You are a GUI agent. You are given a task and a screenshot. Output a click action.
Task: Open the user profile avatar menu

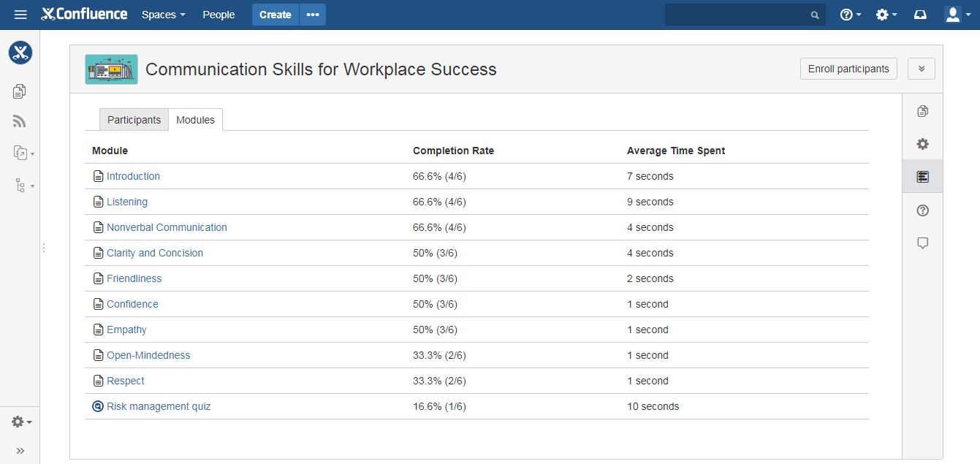click(951, 14)
